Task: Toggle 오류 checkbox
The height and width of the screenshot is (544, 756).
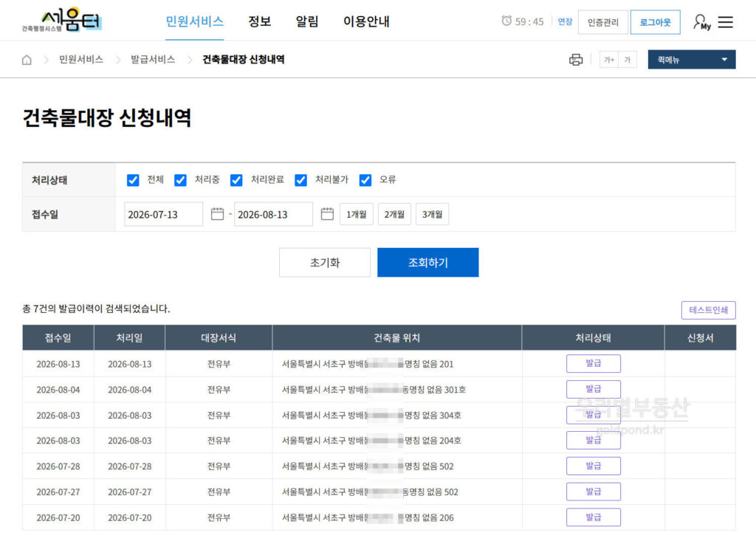Action: pyautogui.click(x=365, y=180)
